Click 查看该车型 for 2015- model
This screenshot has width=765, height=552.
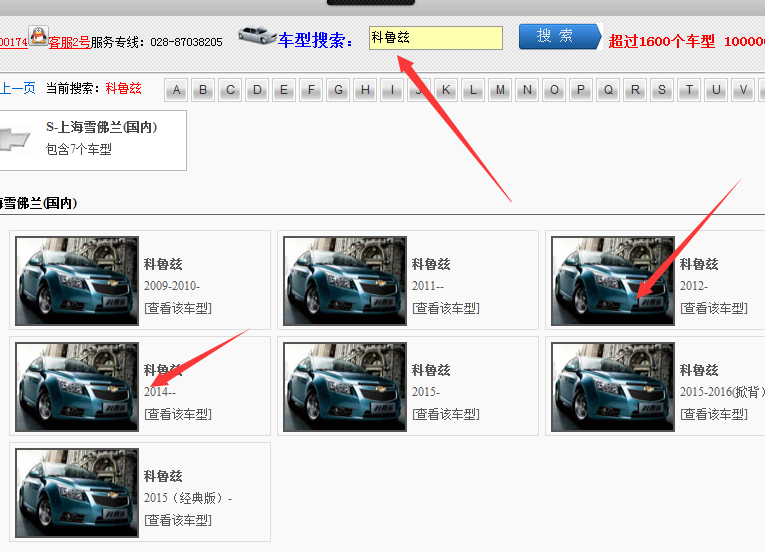click(x=446, y=414)
